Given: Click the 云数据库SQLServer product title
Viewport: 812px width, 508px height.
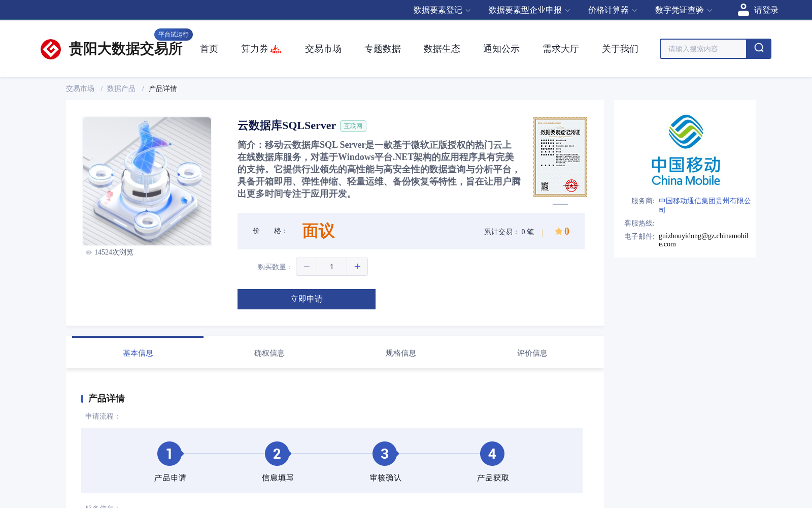Looking at the screenshot, I should pos(287,125).
